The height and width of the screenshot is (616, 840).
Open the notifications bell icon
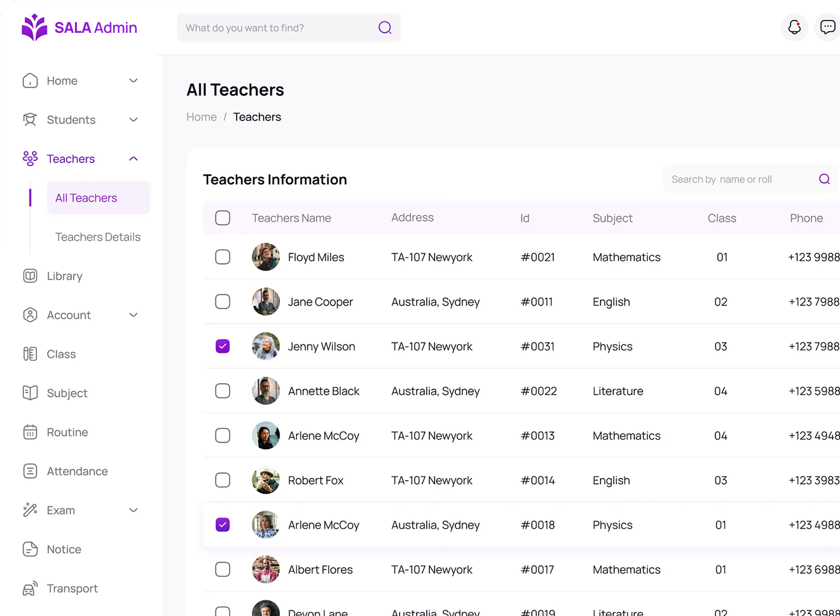(794, 28)
